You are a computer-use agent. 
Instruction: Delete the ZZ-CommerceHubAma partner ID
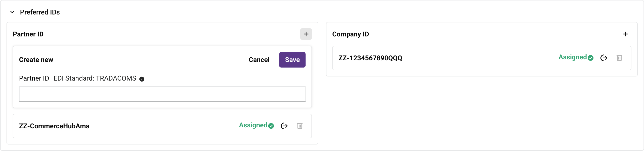[x=300, y=126]
